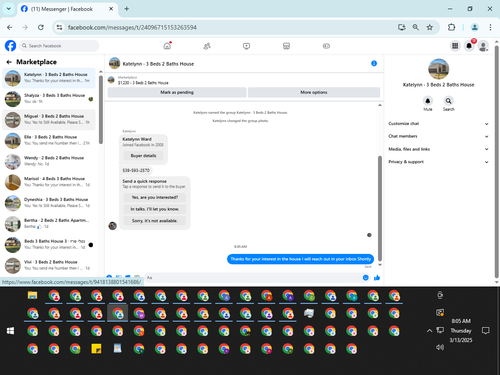500x375 pixels.
Task: Click the Facebook logo home icon
Action: (10, 46)
